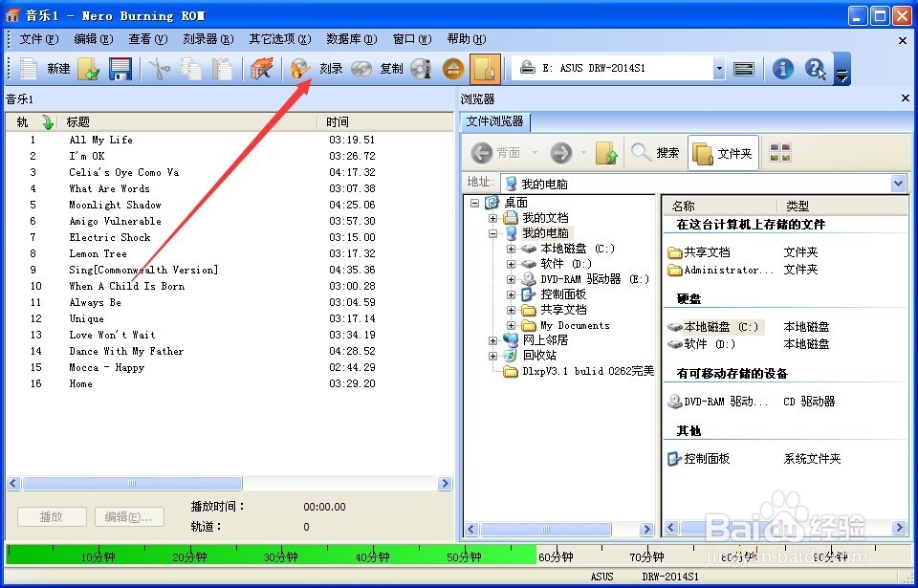918x588 pixels.
Task: Click the 新建 (New compilation) toolbar icon
Action: 30,69
